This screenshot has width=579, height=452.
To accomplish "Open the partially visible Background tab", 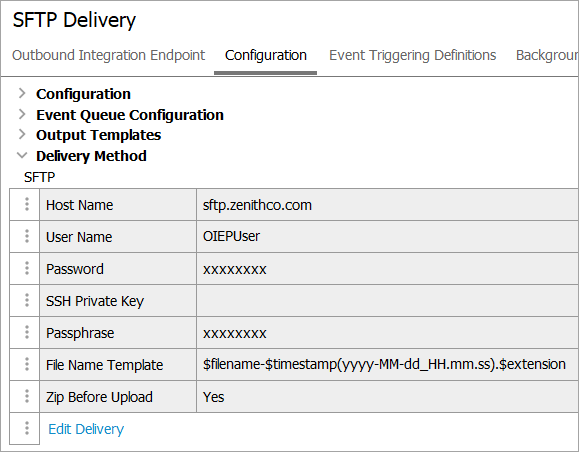I will click(547, 55).
